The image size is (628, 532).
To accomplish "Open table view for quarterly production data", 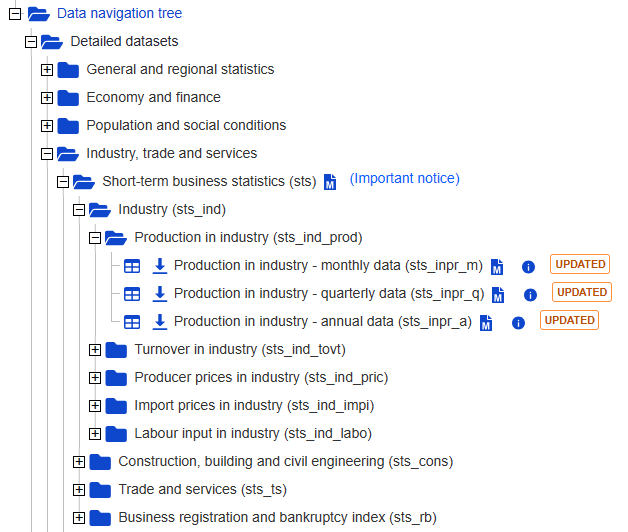I will pos(132,294).
